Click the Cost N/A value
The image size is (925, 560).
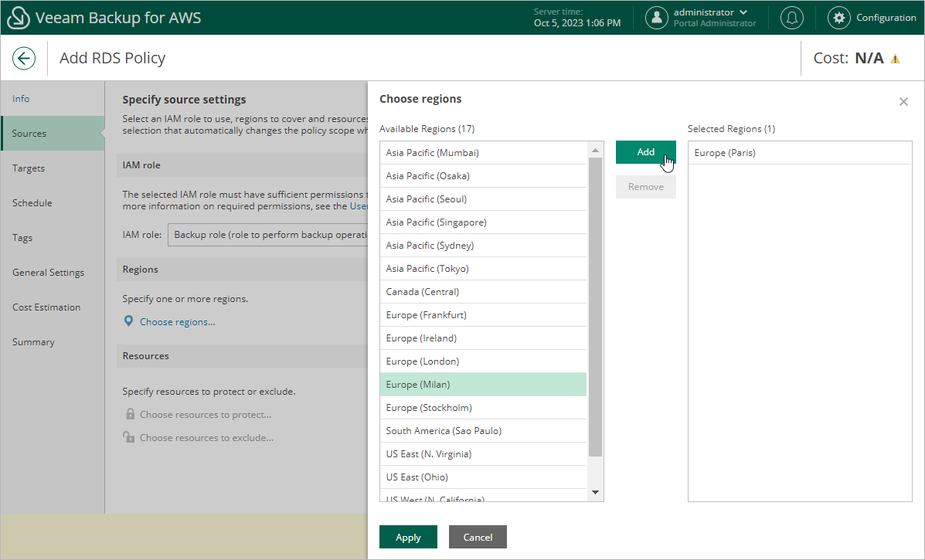(x=869, y=59)
